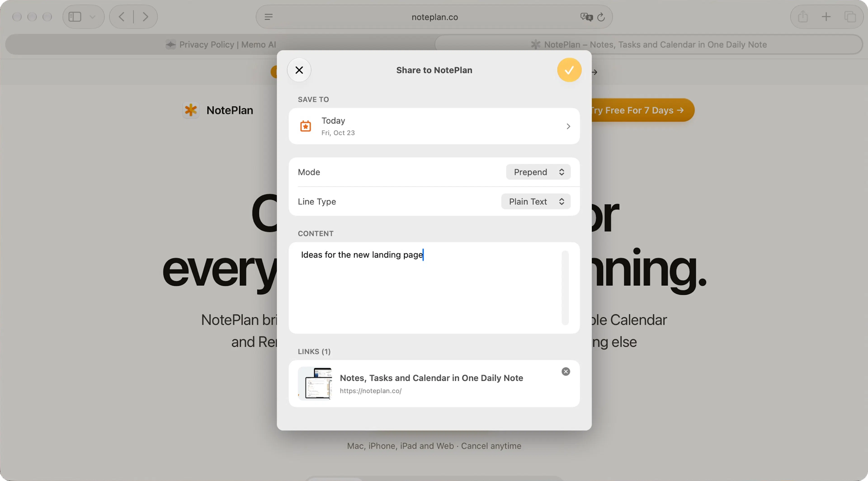Click the content area scrollbar
This screenshot has height=481, width=868.
coord(565,288)
